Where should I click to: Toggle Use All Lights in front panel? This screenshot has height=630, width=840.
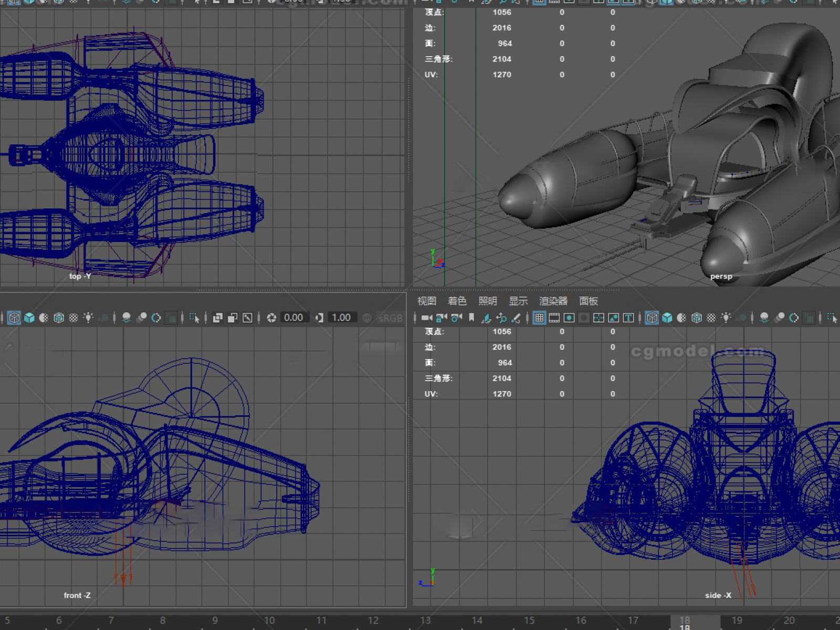[x=88, y=318]
